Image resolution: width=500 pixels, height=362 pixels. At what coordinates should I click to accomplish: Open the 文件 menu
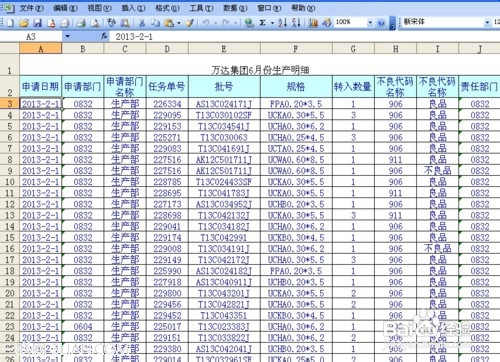pyautogui.click(x=31, y=8)
